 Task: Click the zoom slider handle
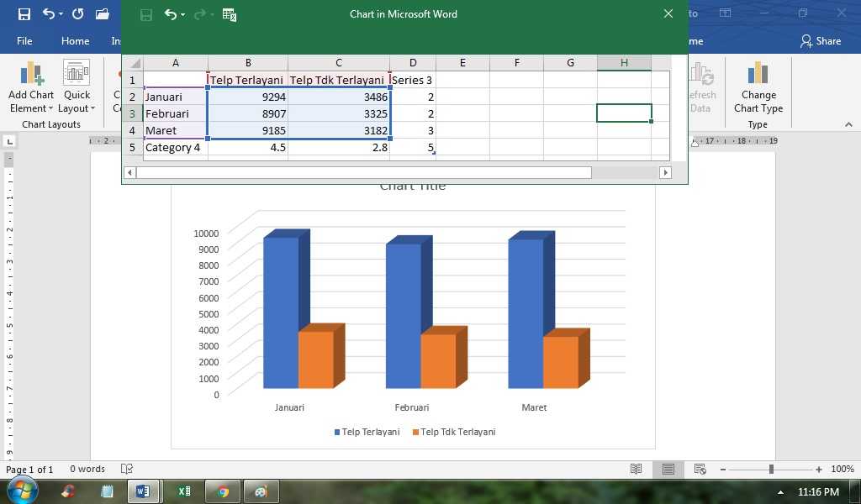point(772,469)
